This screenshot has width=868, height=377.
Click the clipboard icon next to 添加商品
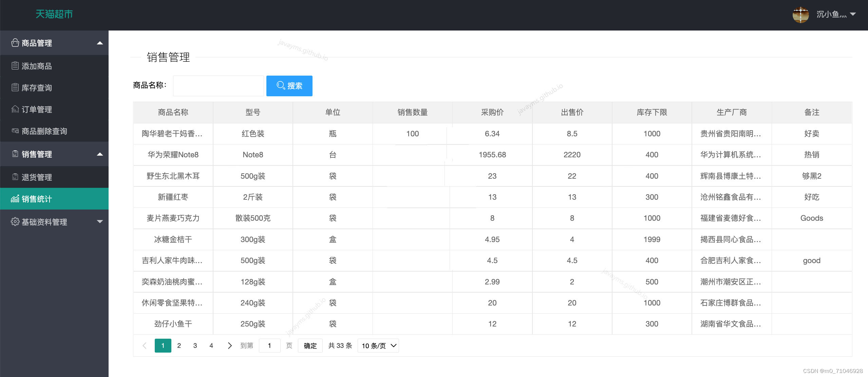point(15,66)
